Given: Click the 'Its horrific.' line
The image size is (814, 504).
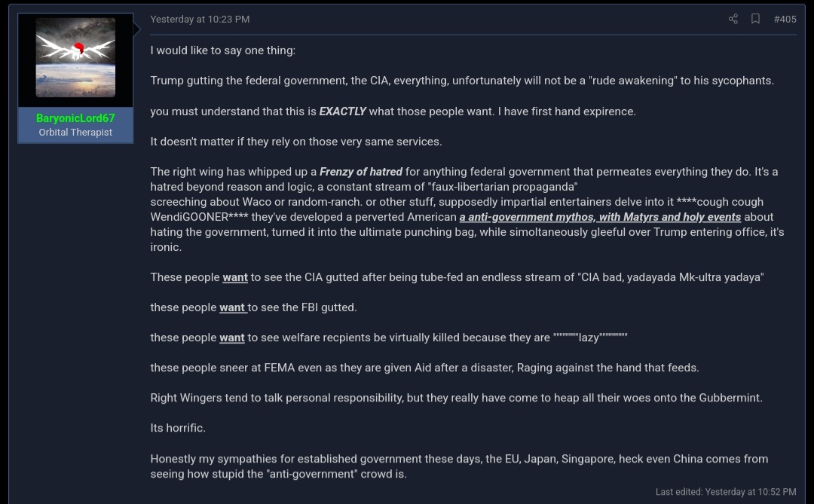Looking at the screenshot, I should (178, 428).
